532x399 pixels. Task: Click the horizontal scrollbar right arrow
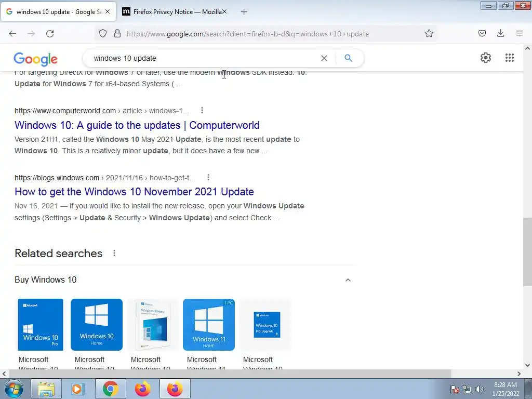[x=519, y=374]
